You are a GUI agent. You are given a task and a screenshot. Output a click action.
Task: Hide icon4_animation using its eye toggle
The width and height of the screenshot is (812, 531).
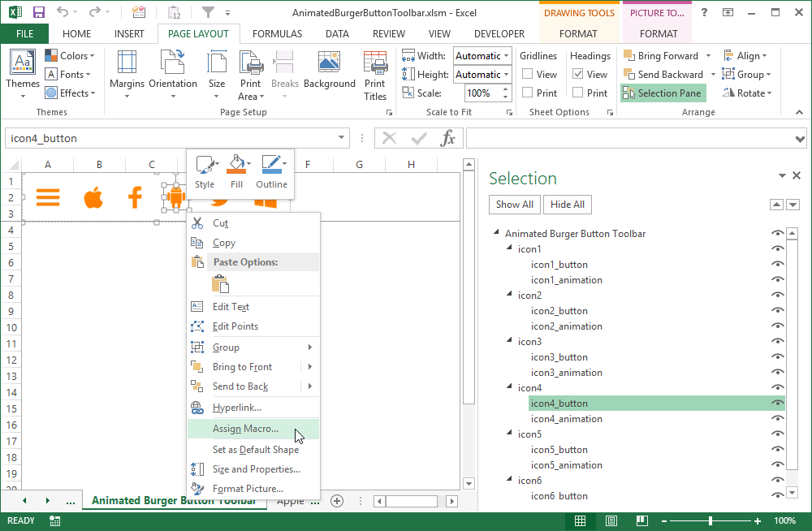(x=777, y=418)
